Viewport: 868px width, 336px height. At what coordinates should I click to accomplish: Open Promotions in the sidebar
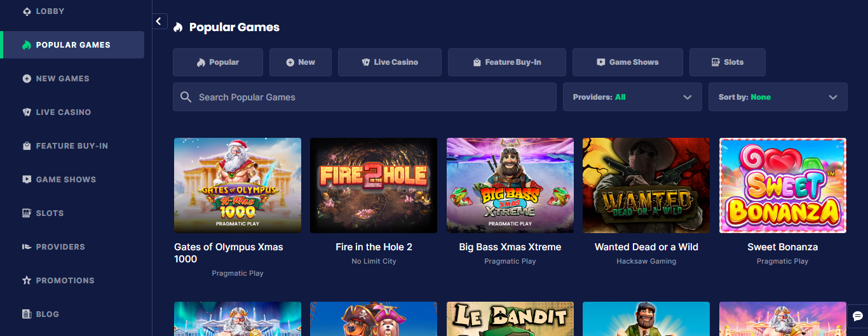(72, 281)
